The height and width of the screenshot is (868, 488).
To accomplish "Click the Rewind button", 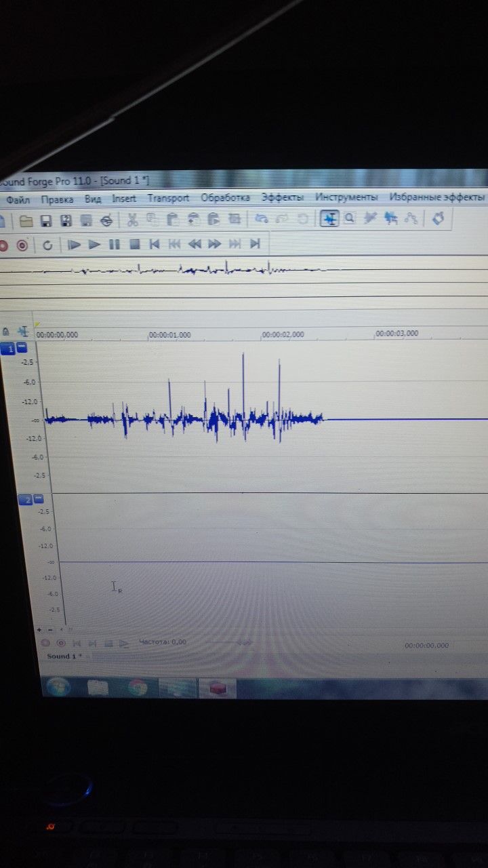I will 195,243.
